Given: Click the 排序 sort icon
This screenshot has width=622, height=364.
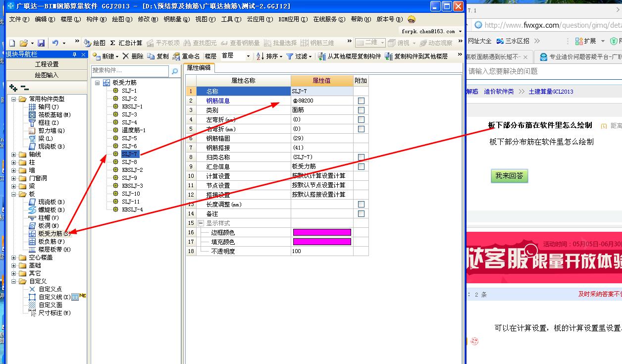Looking at the screenshot, I should [x=260, y=56].
